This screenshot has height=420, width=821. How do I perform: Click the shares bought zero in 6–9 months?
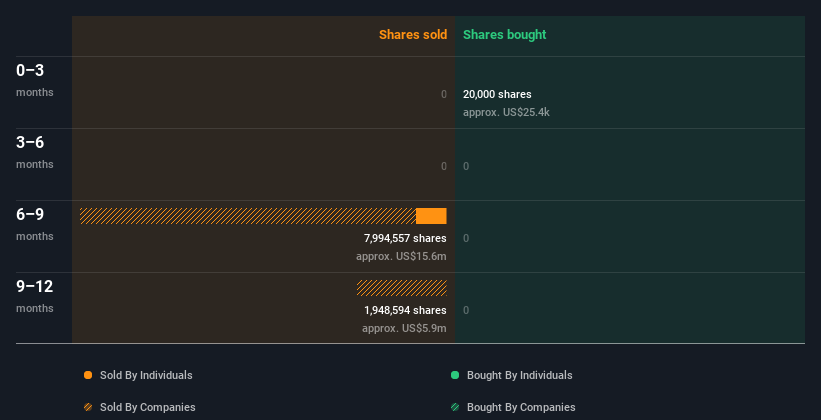[466, 238]
